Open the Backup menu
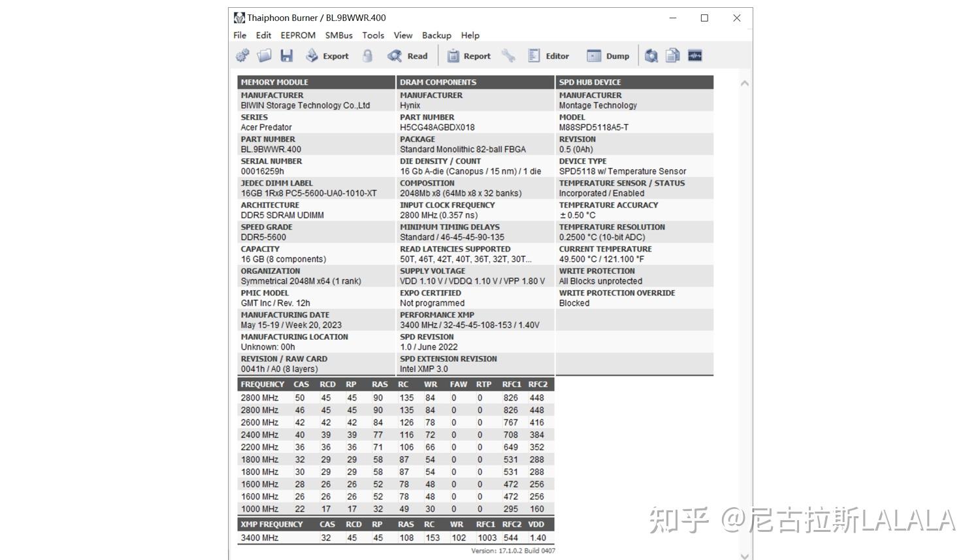980x560 pixels. 436,35
